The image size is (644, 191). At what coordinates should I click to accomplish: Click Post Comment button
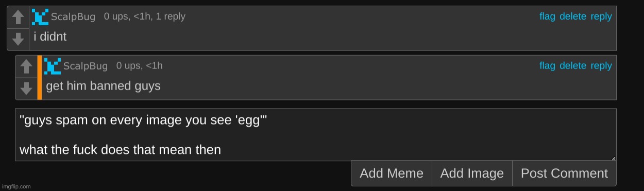(564, 173)
